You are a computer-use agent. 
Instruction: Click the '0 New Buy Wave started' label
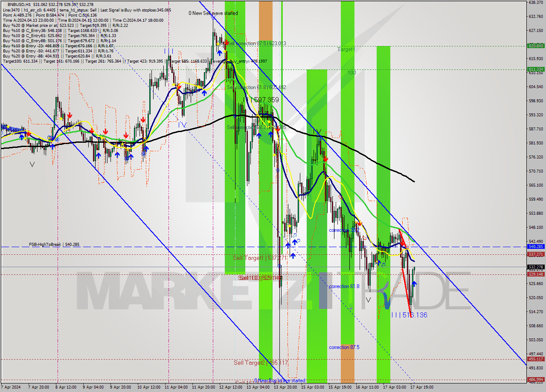tap(280, 380)
